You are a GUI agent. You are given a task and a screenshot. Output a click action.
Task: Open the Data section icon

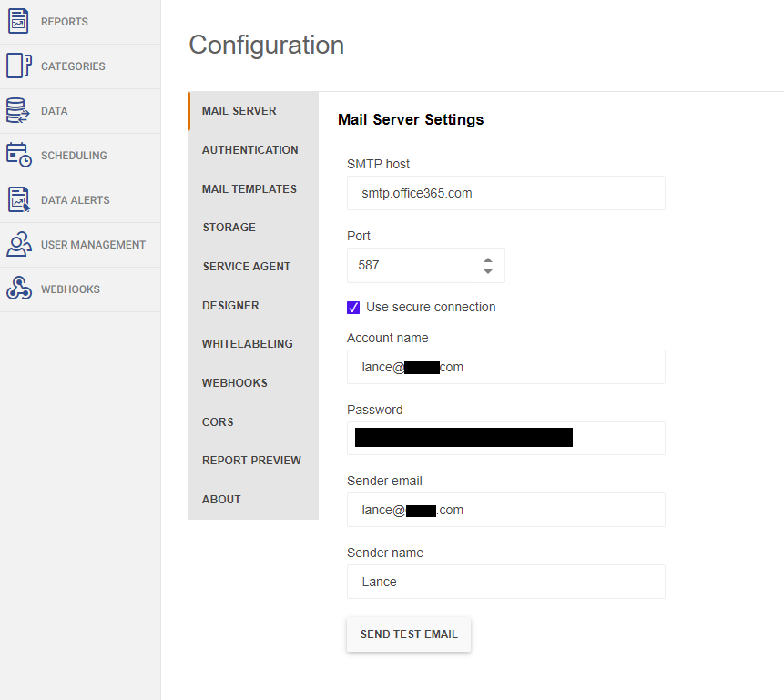pos(18,110)
